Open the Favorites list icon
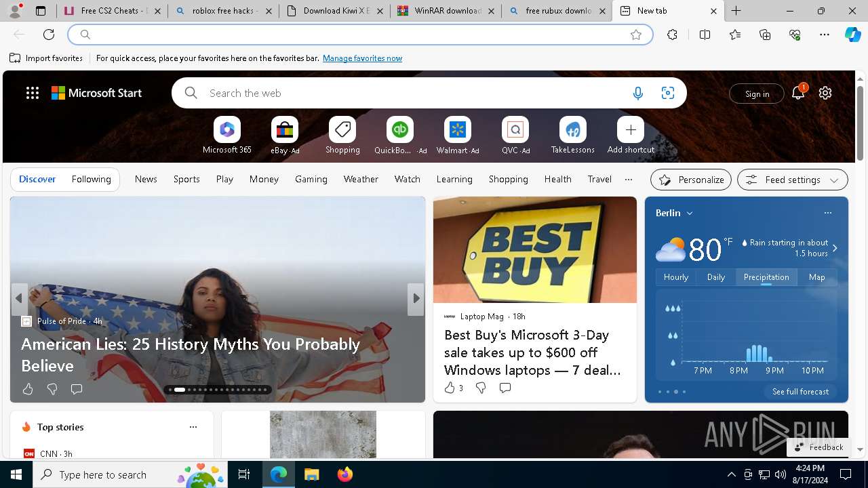868x488 pixels. pyautogui.click(x=735, y=35)
